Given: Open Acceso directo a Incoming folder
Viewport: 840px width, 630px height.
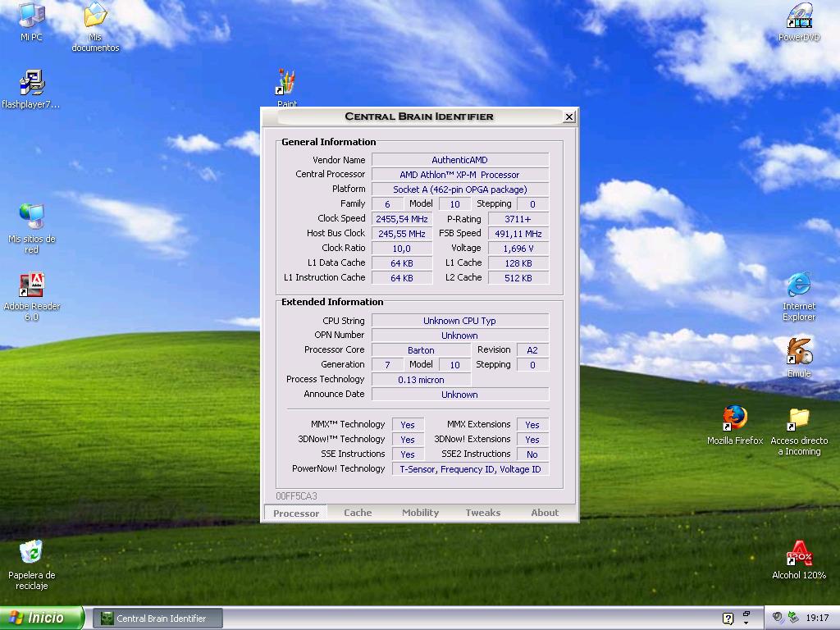Looking at the screenshot, I should [x=799, y=419].
